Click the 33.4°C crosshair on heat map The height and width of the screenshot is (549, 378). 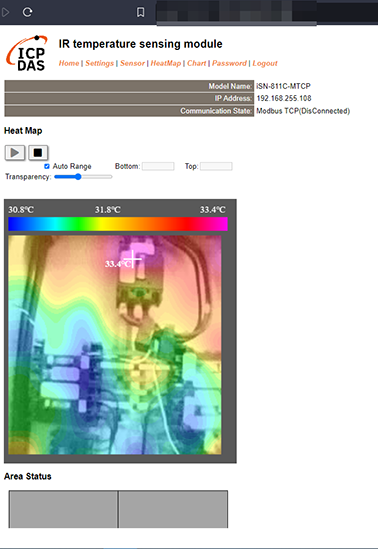(x=133, y=259)
